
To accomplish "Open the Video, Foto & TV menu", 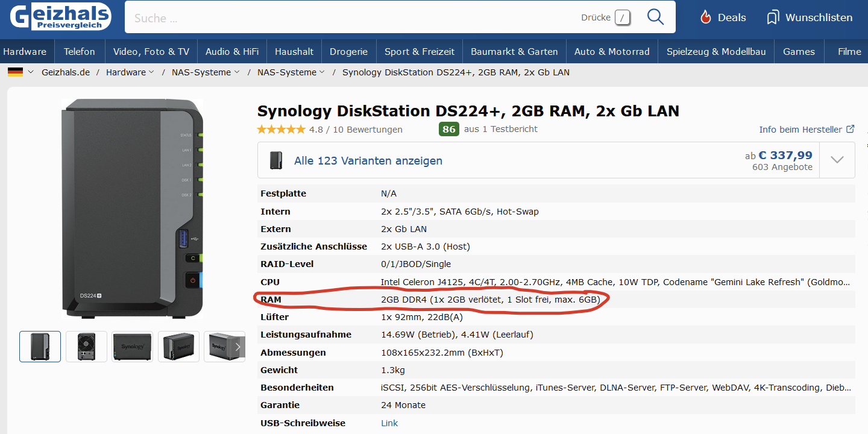I will click(151, 52).
